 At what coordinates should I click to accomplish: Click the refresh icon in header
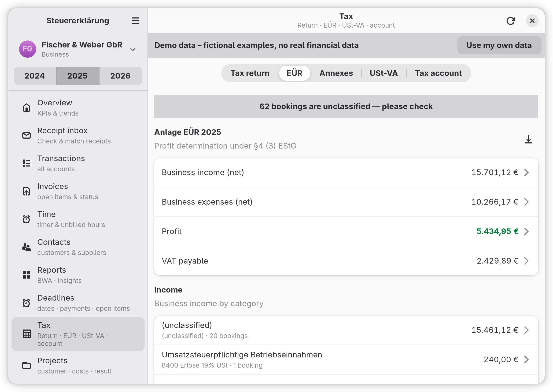[511, 21]
